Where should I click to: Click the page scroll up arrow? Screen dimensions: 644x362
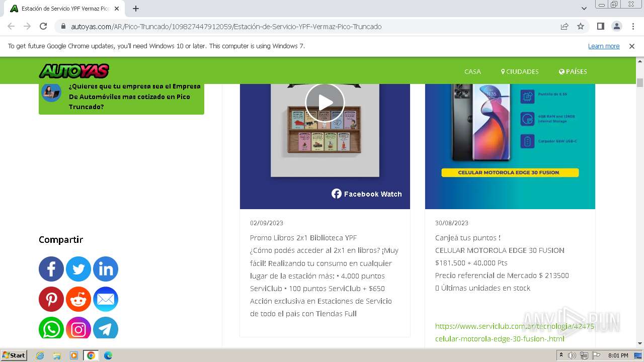(640, 61)
